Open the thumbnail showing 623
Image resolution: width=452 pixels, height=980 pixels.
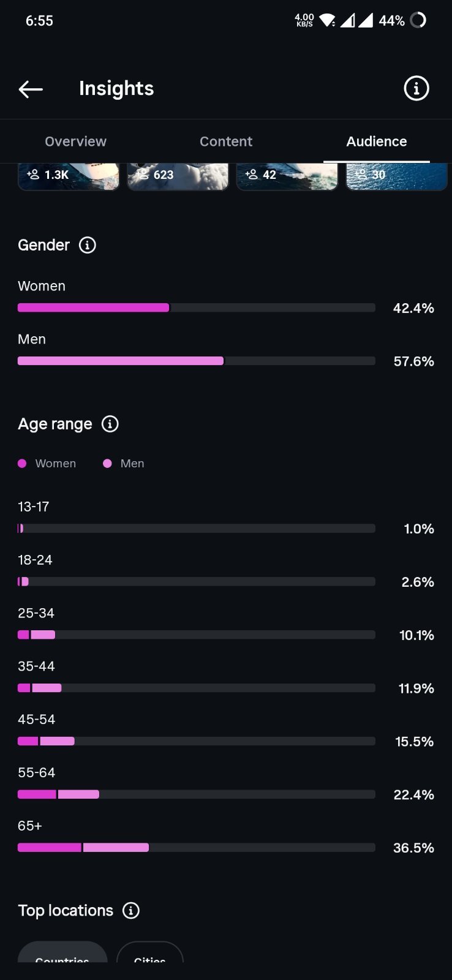click(x=178, y=176)
